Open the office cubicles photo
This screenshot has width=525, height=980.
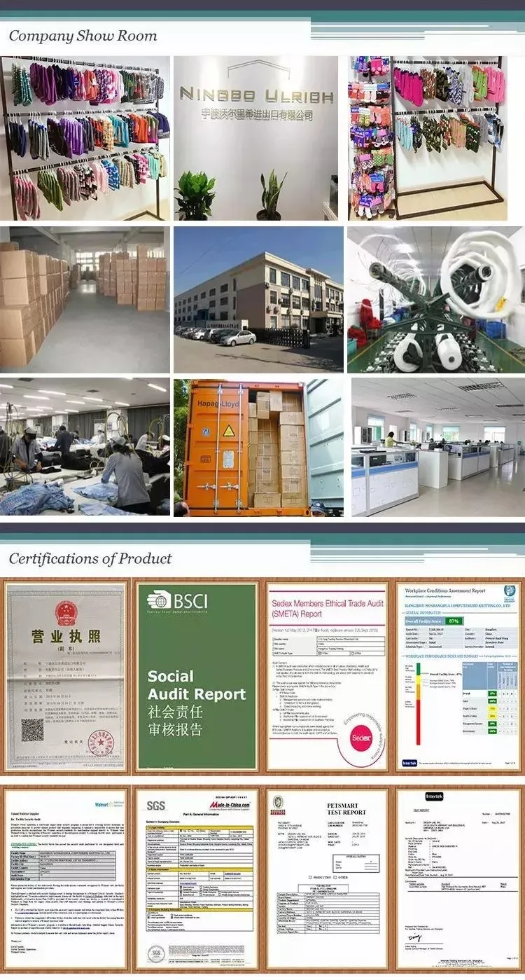point(437,447)
